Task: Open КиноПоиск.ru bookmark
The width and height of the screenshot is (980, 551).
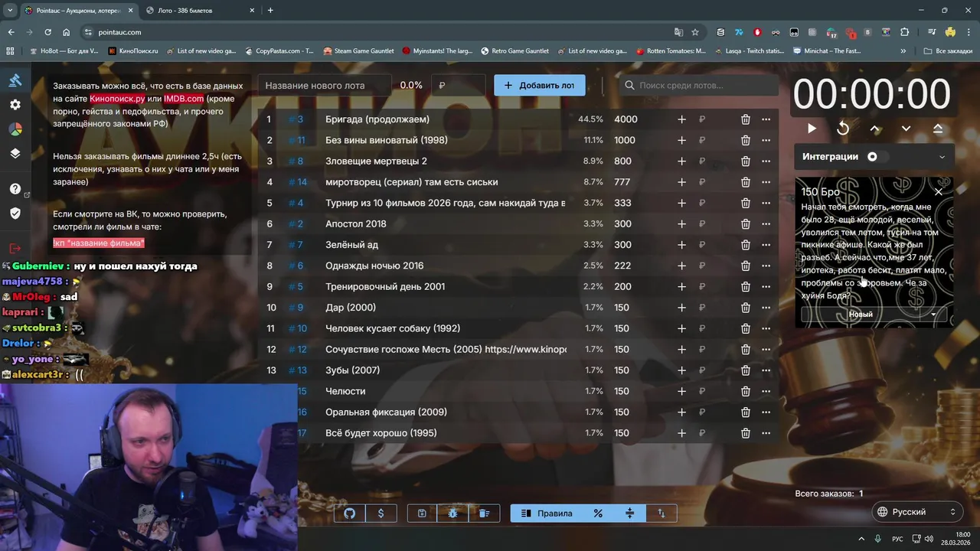Action: pyautogui.click(x=133, y=51)
